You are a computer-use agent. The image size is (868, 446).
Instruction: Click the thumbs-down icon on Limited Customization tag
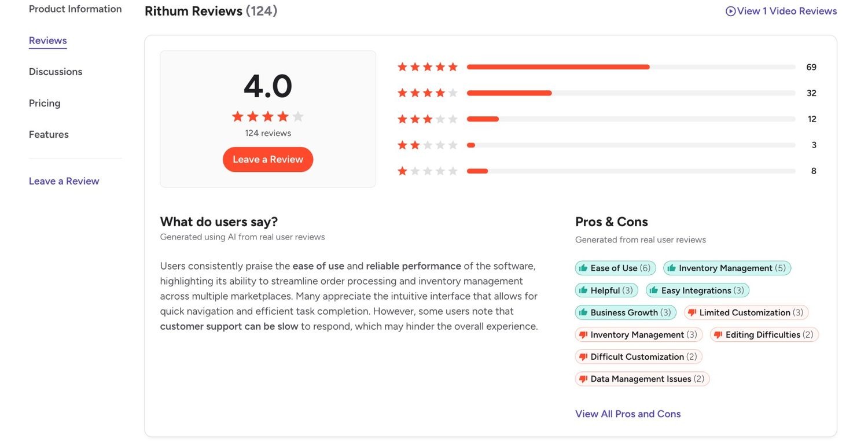692,313
